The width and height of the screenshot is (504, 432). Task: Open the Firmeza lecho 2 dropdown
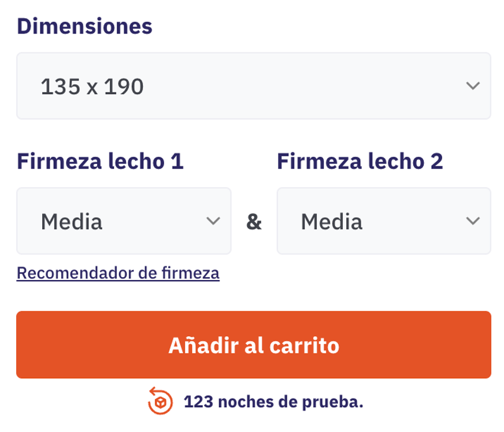pos(384,221)
